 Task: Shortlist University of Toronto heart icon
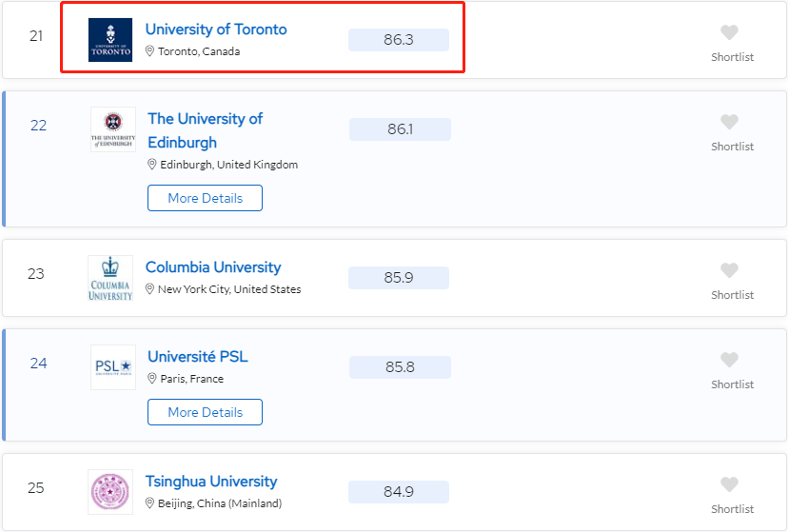coord(729,33)
